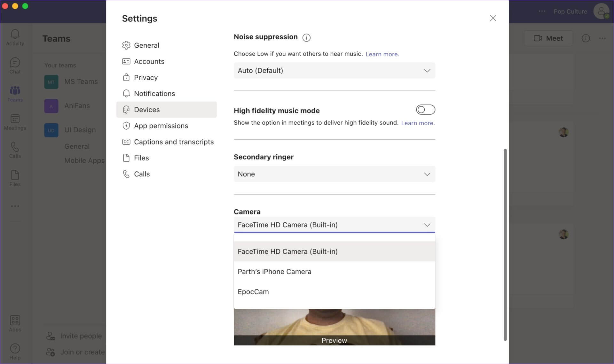Viewport: 614px width, 364px height.
Task: Select the UI Design team avatar
Action: click(x=51, y=130)
